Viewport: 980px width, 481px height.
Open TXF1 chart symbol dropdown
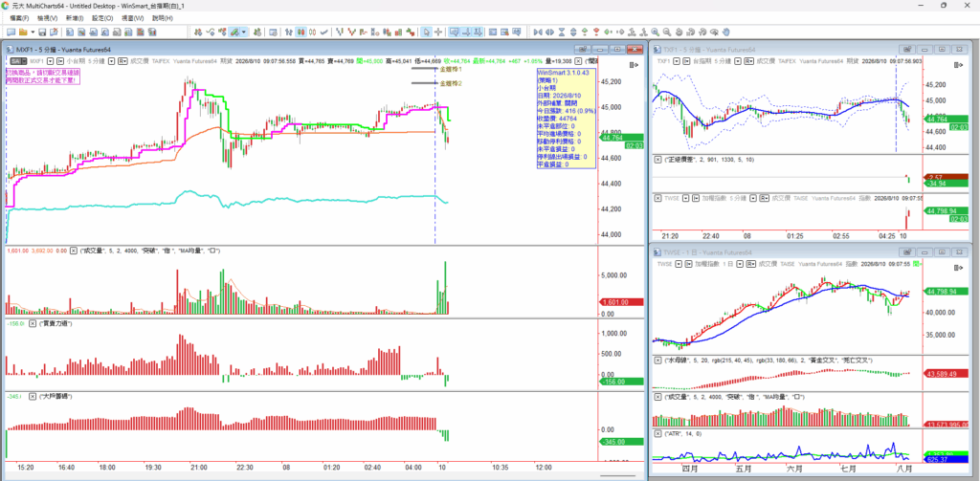677,61
